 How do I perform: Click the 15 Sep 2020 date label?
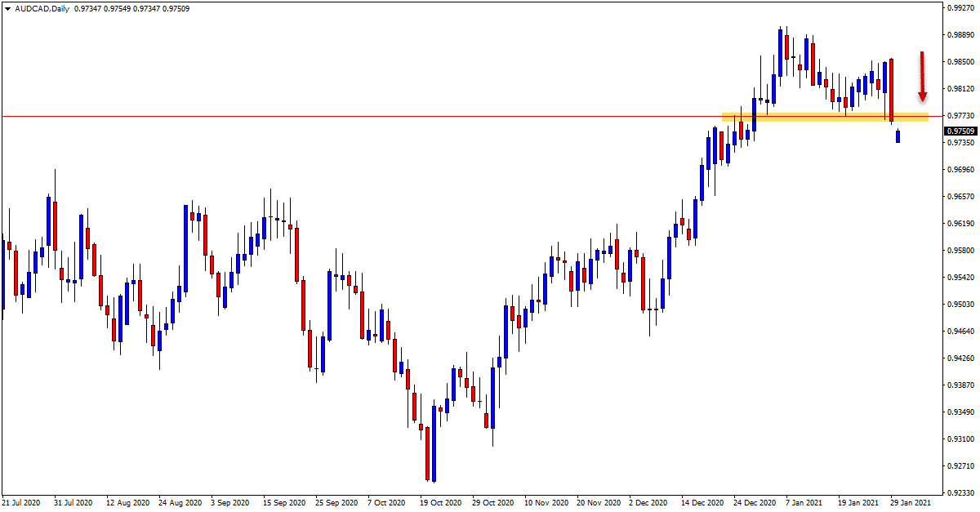tap(283, 503)
